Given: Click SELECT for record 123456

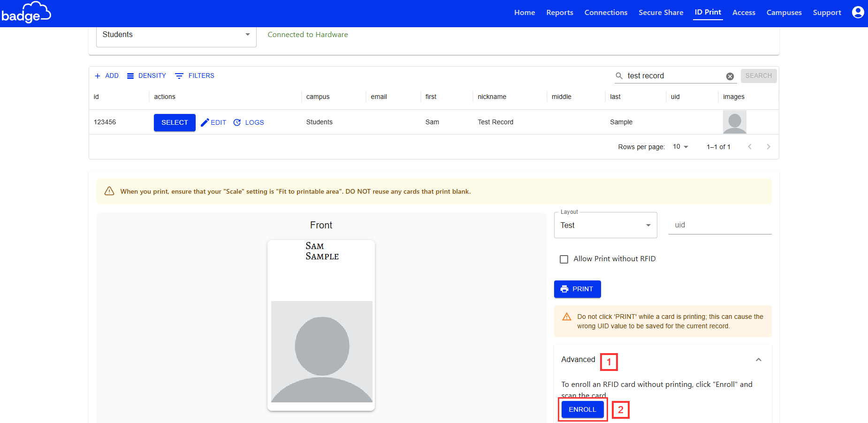Looking at the screenshot, I should (175, 122).
